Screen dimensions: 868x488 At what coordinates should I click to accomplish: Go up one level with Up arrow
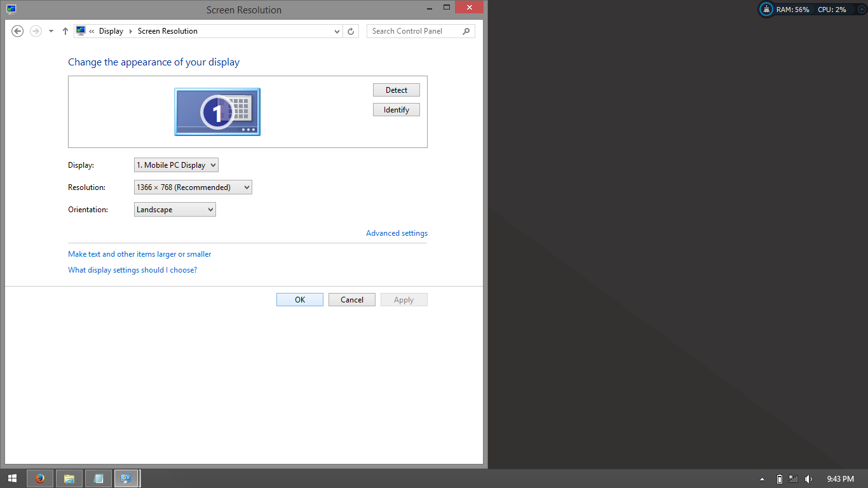(x=65, y=31)
